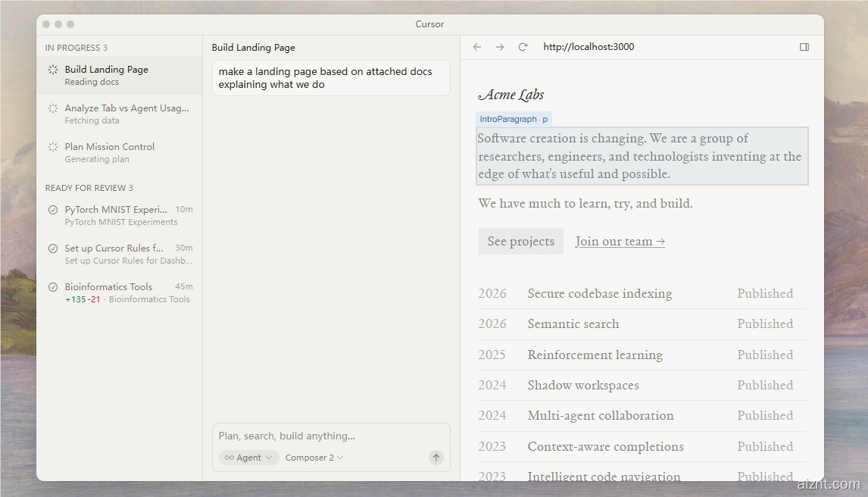Screen dimensions: 868x497
Task: Select the highlighted IntroParagraph text block
Action: pyautogui.click(x=642, y=156)
